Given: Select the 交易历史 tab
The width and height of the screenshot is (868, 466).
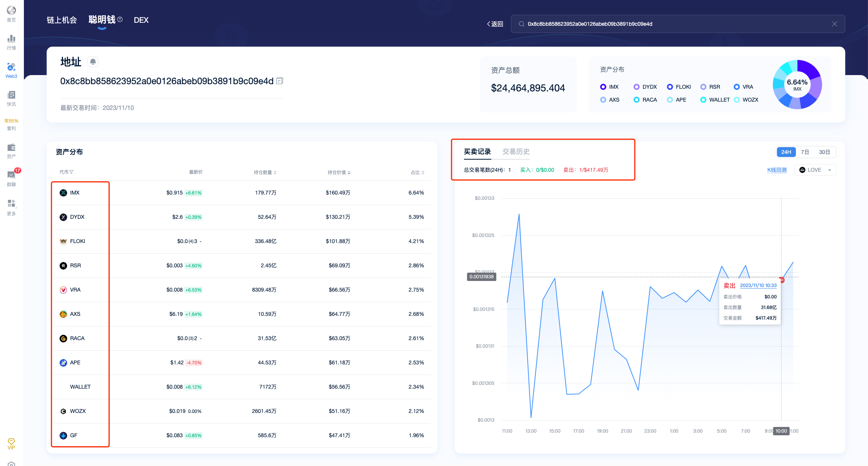Looking at the screenshot, I should click(x=516, y=152).
